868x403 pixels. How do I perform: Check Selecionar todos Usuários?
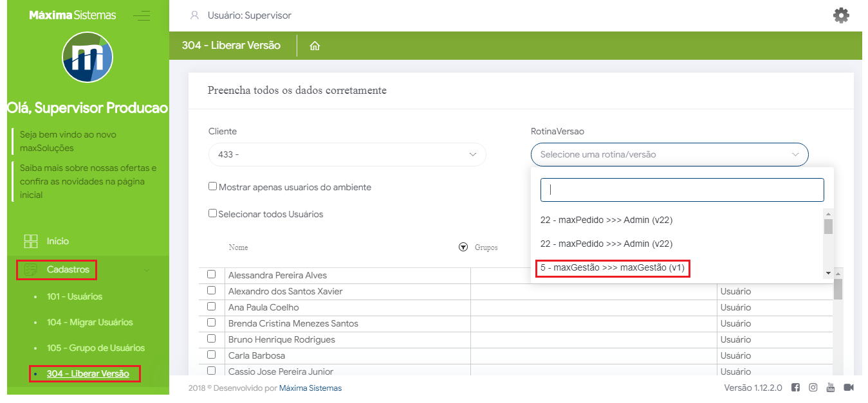click(212, 213)
